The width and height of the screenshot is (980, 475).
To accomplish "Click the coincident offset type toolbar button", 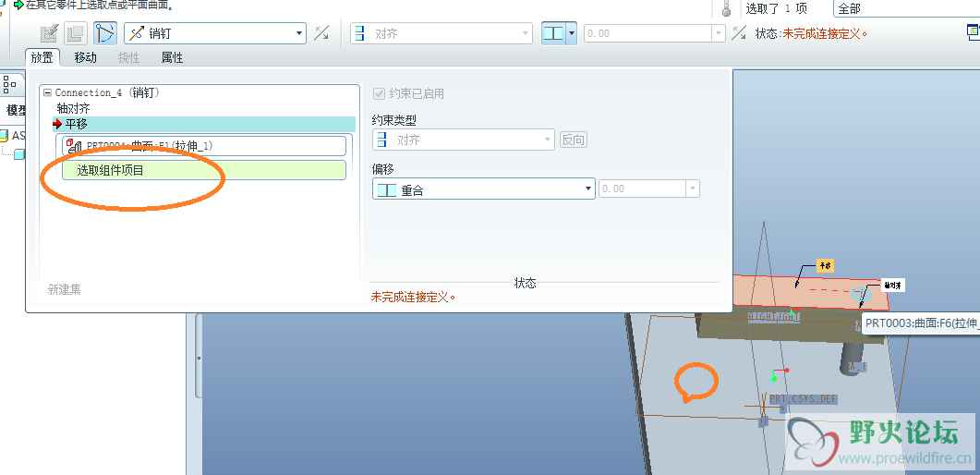I will tap(553, 33).
